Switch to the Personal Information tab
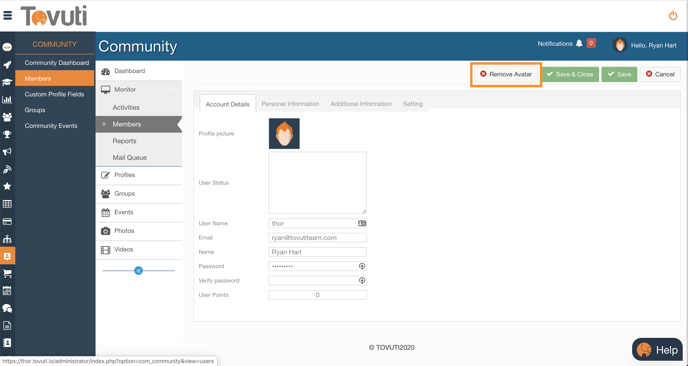The width and height of the screenshot is (688, 366). pos(290,104)
